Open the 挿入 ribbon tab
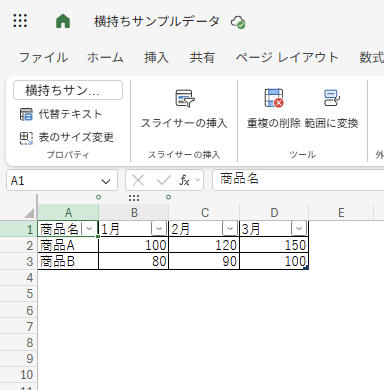 156,57
